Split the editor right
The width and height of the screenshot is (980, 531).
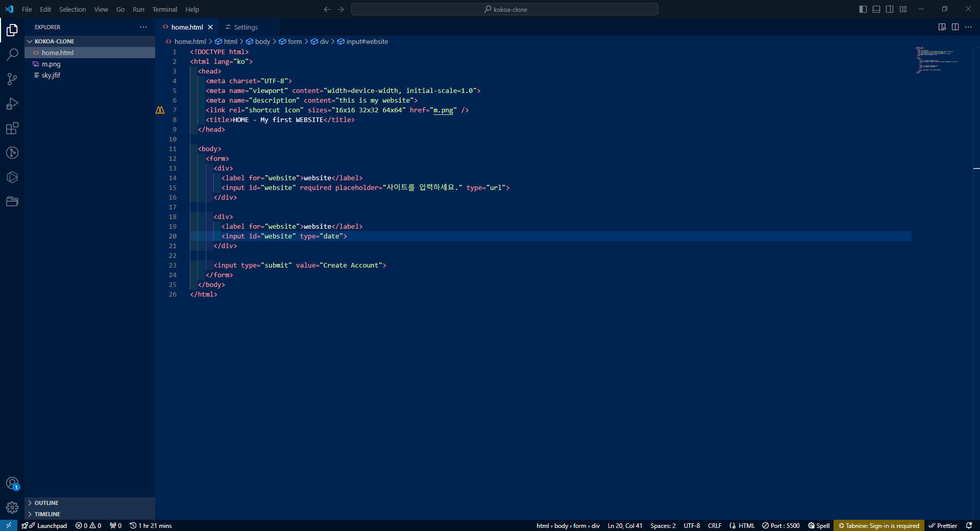(955, 27)
